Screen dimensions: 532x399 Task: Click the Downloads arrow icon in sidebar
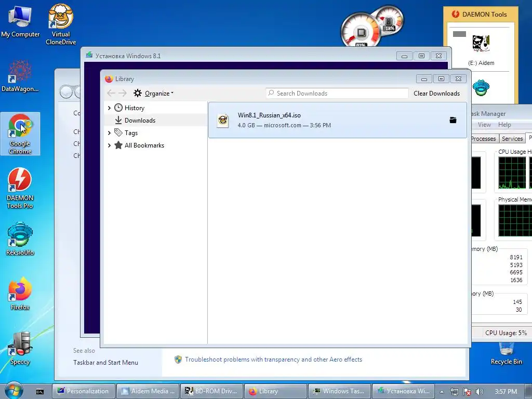tap(118, 120)
